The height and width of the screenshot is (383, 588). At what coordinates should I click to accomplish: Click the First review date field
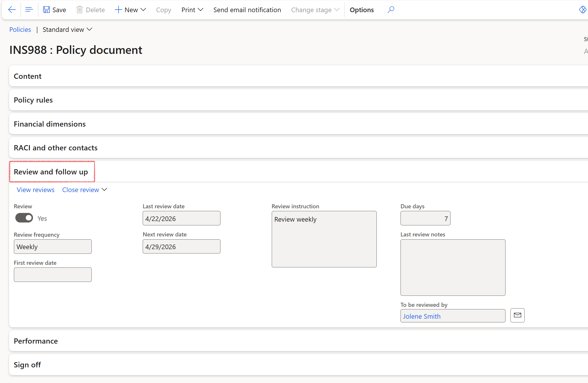coord(53,275)
